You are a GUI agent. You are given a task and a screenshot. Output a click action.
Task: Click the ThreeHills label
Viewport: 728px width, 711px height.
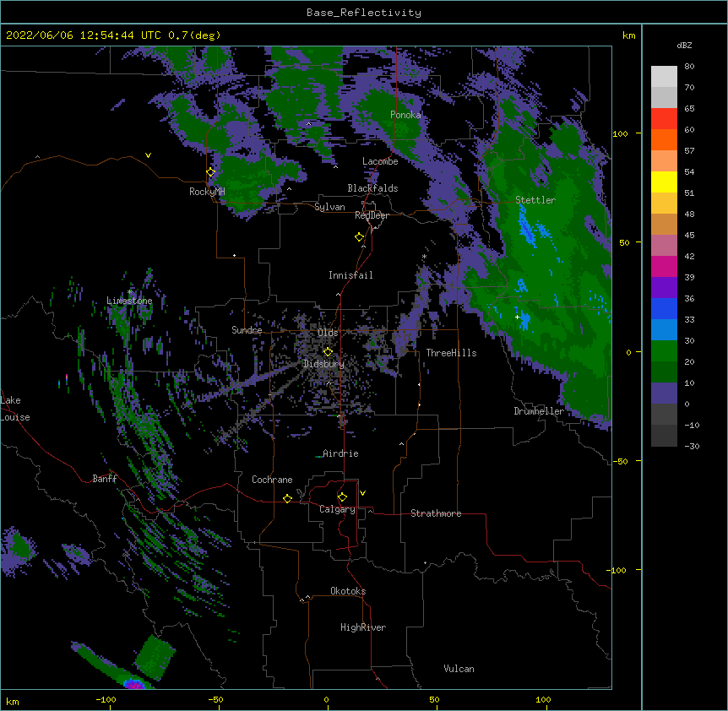pos(451,353)
